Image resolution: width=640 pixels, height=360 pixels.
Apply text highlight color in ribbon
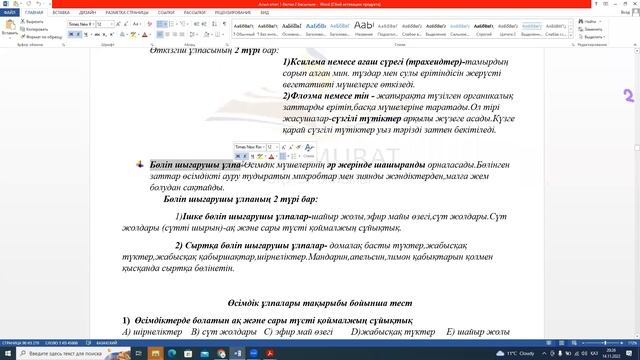coord(133,34)
